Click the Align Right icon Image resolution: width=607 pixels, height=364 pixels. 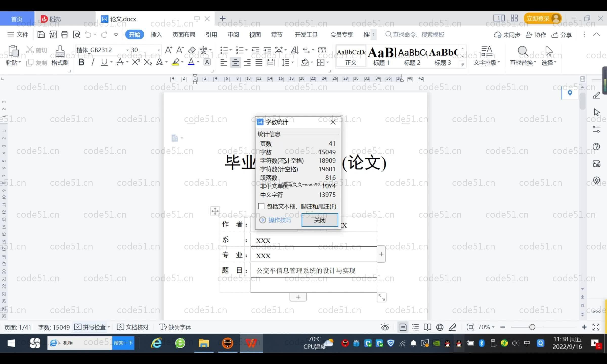[247, 62]
